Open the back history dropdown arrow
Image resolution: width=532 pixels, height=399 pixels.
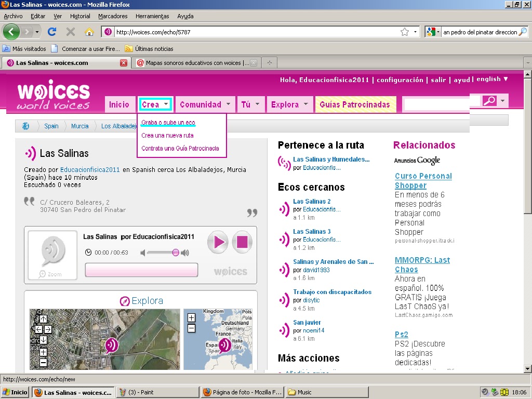(37, 32)
